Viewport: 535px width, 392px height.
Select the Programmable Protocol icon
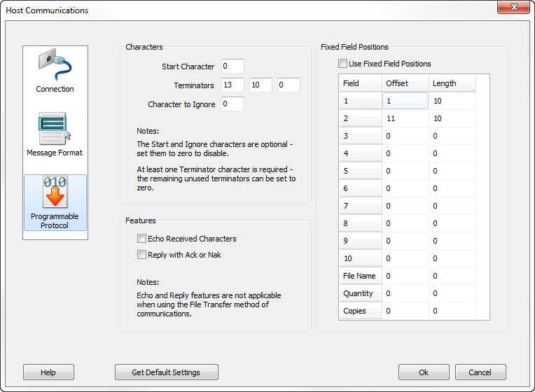pyautogui.click(x=55, y=203)
